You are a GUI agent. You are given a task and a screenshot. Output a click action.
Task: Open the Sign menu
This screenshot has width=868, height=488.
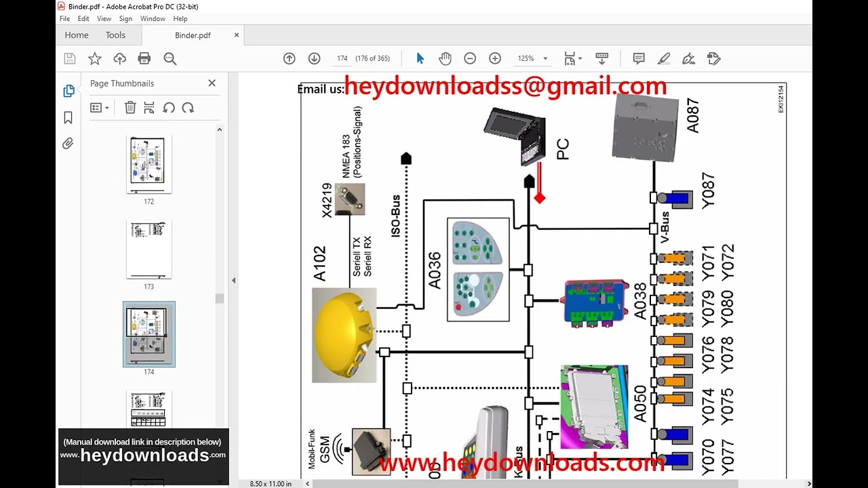[x=125, y=19]
